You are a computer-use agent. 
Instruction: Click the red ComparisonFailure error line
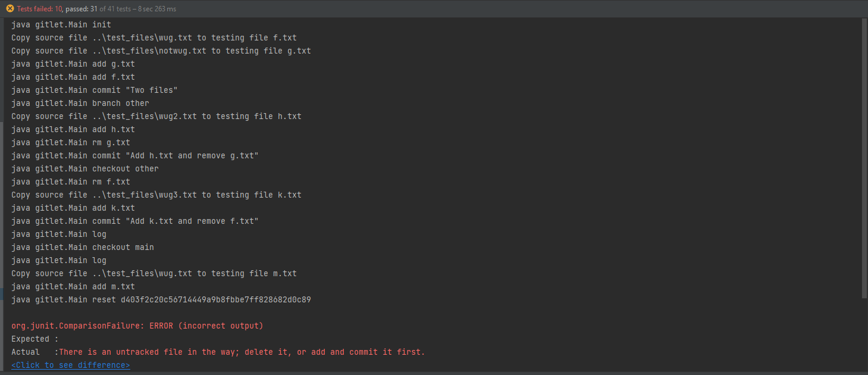point(137,326)
